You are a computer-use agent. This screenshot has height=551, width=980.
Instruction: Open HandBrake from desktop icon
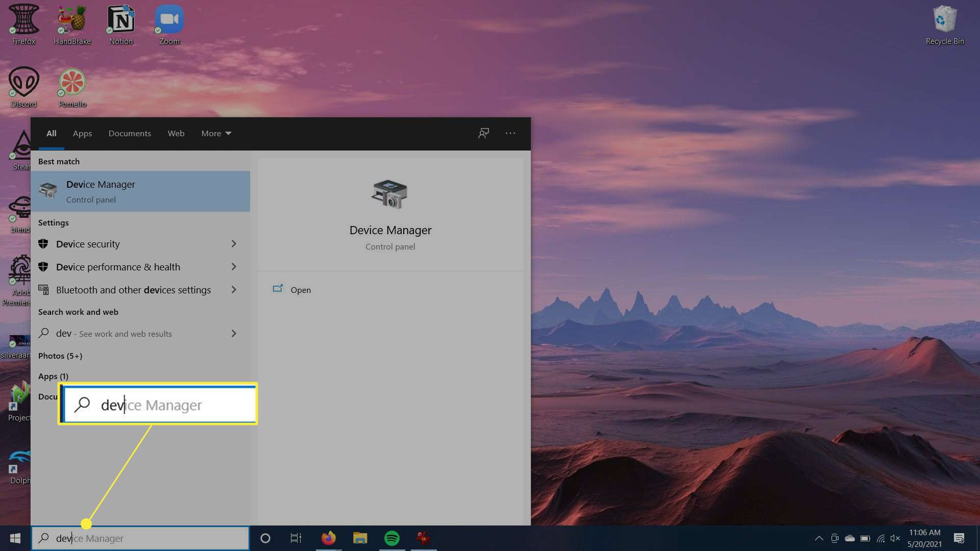click(72, 23)
